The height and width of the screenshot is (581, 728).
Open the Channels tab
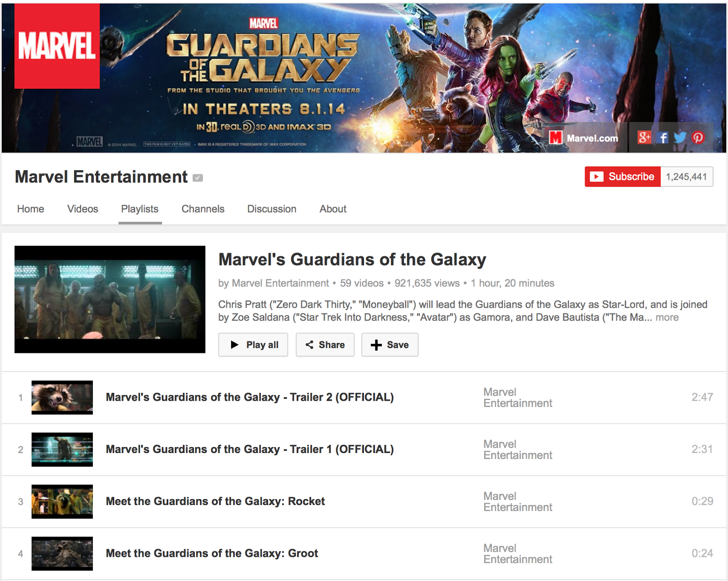(x=203, y=209)
